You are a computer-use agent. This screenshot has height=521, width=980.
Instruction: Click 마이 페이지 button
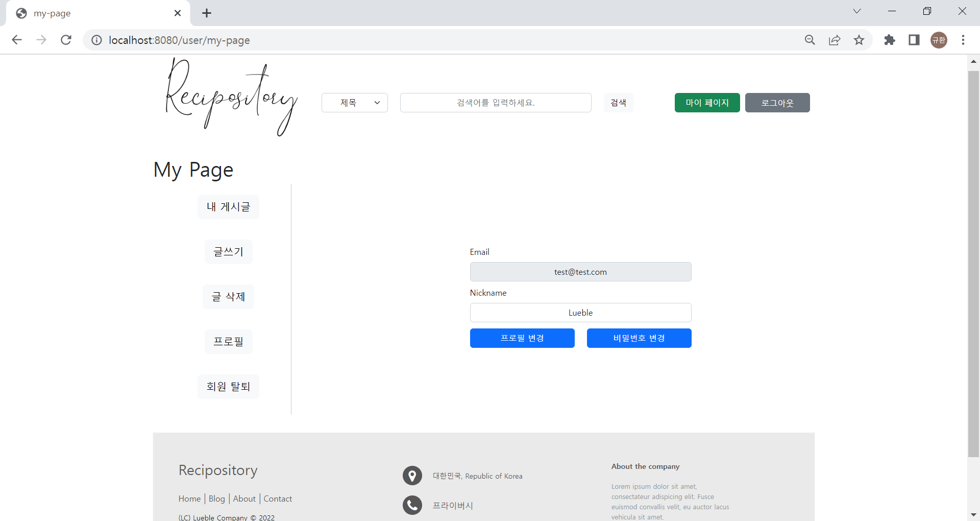(707, 102)
